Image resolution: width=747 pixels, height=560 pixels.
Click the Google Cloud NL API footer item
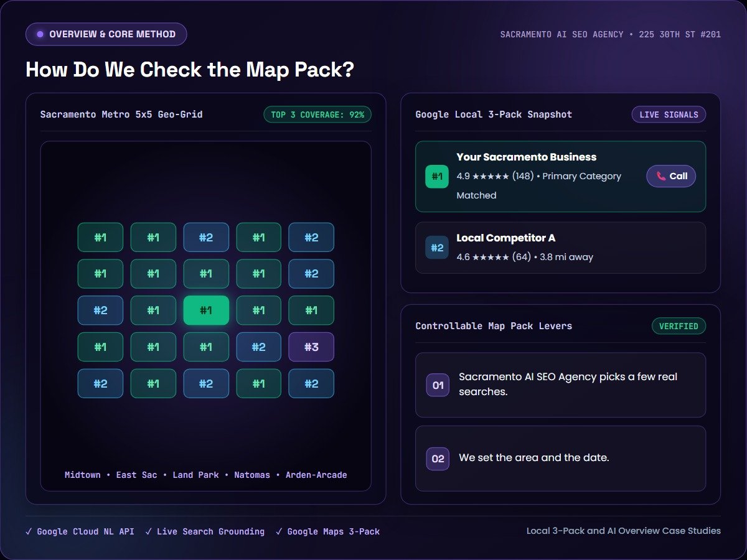click(x=80, y=531)
